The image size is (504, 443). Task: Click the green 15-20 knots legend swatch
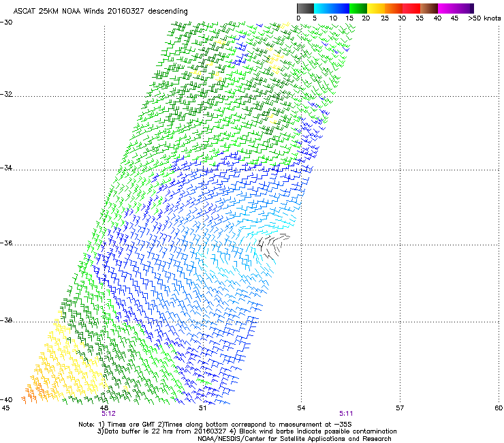[x=358, y=8]
